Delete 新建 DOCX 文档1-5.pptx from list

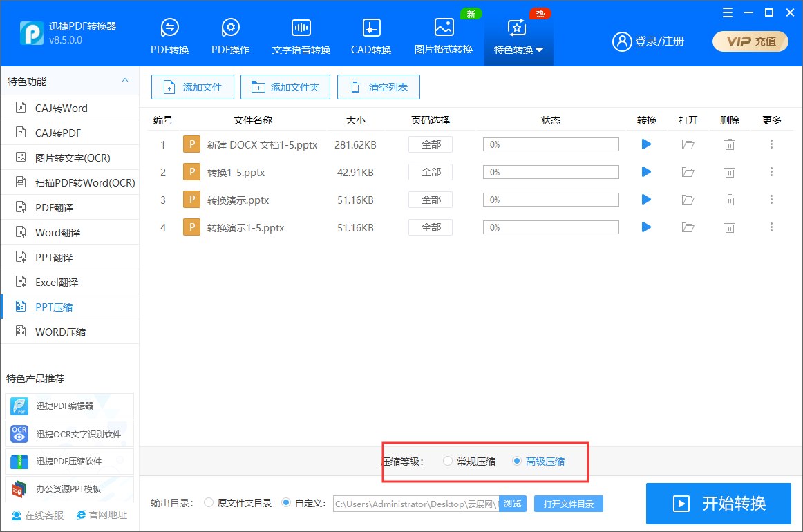tap(729, 144)
